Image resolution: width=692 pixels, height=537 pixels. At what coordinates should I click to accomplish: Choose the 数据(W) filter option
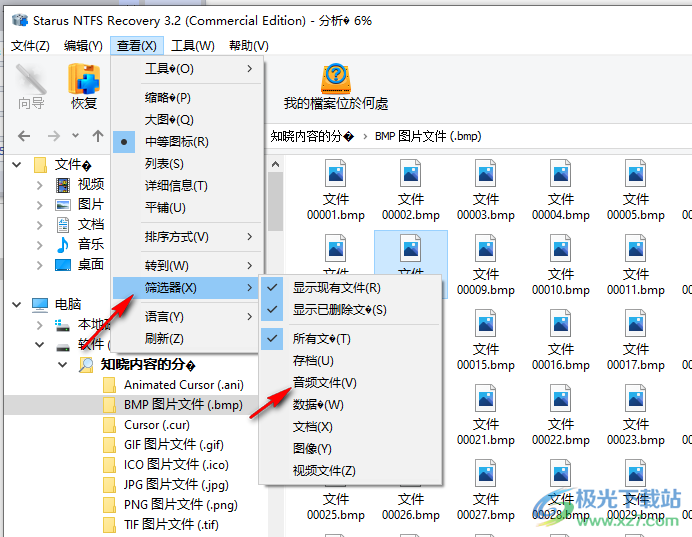coord(351,405)
